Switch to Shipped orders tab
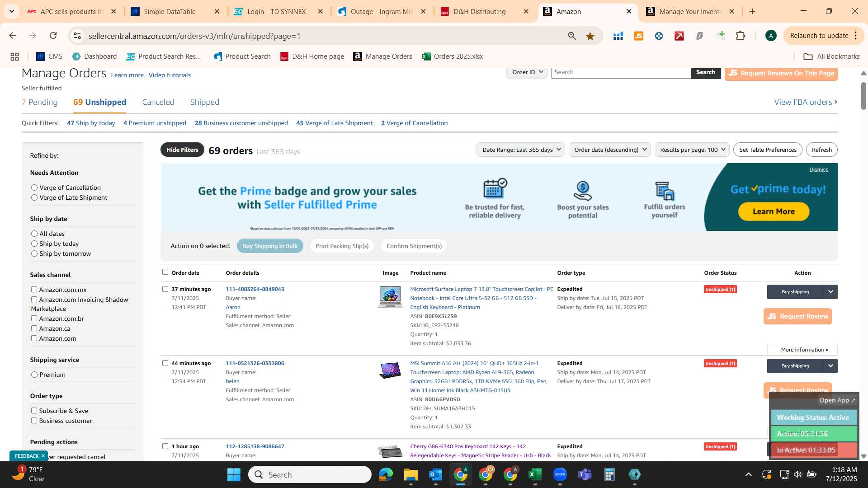This screenshot has height=488, width=868. click(205, 102)
